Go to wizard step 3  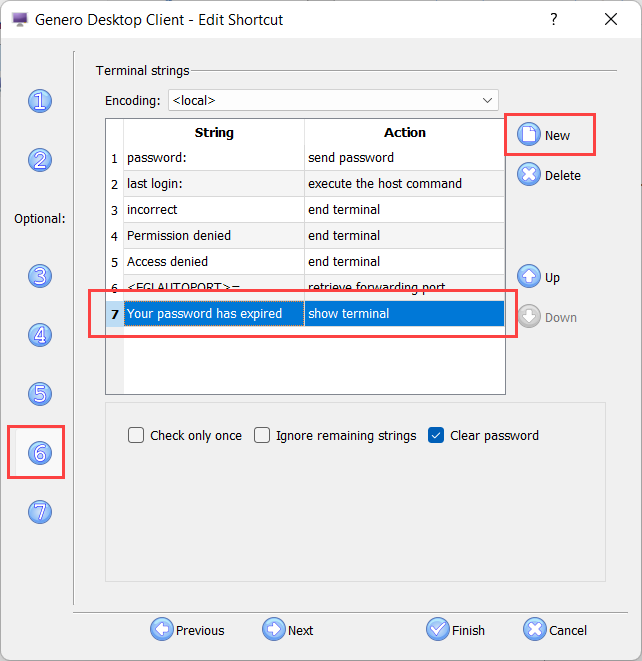click(x=40, y=276)
